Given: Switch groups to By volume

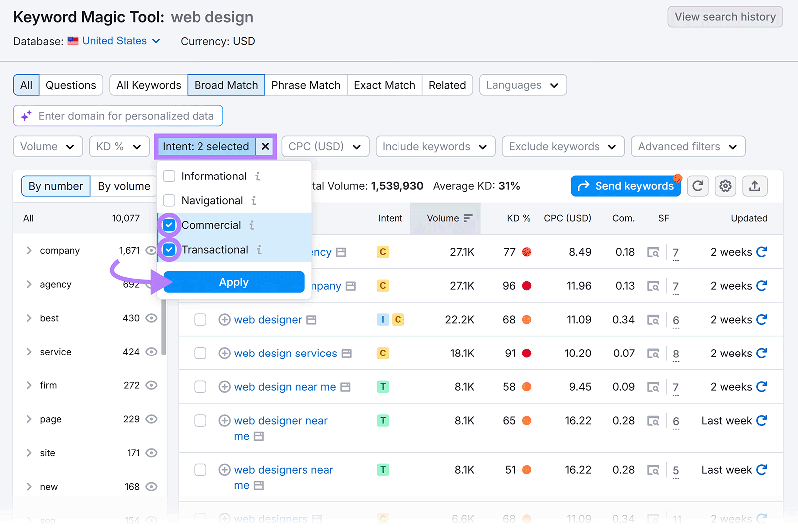Looking at the screenshot, I should point(124,186).
